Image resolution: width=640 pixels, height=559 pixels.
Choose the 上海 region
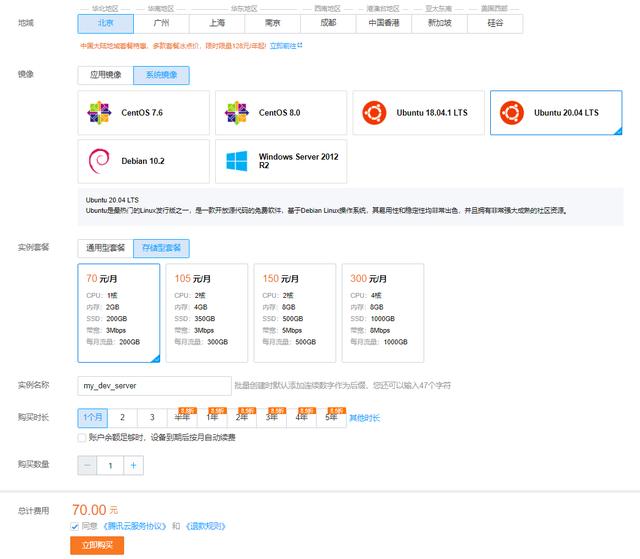(x=217, y=23)
